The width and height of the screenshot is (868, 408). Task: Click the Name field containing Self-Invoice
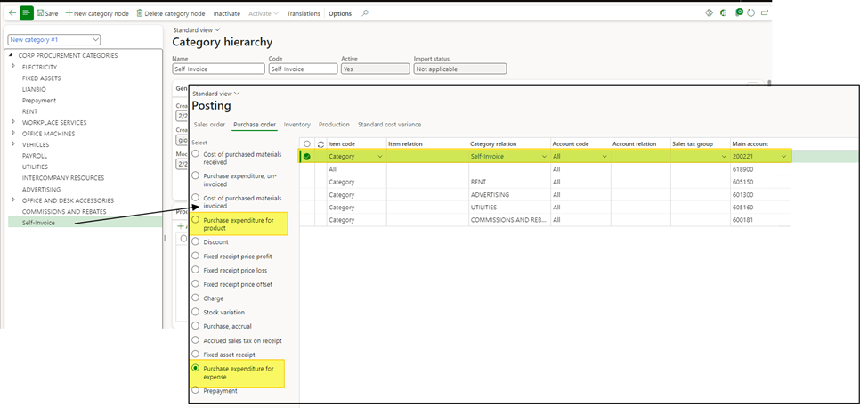[x=217, y=69]
